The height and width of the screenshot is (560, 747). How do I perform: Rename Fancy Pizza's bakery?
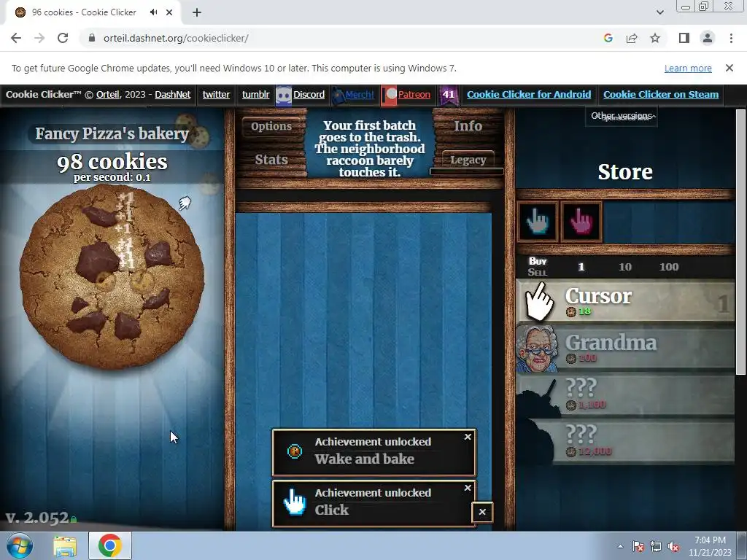112,134
